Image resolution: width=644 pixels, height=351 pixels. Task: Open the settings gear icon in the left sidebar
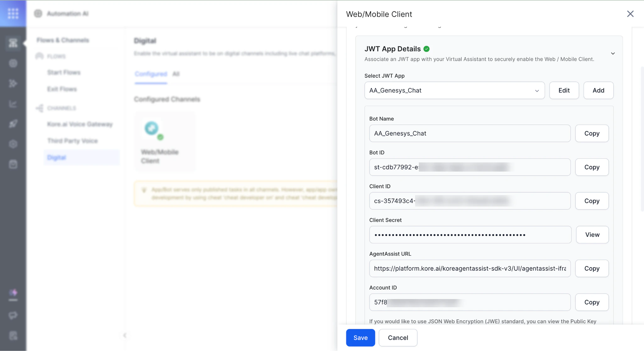(x=13, y=144)
